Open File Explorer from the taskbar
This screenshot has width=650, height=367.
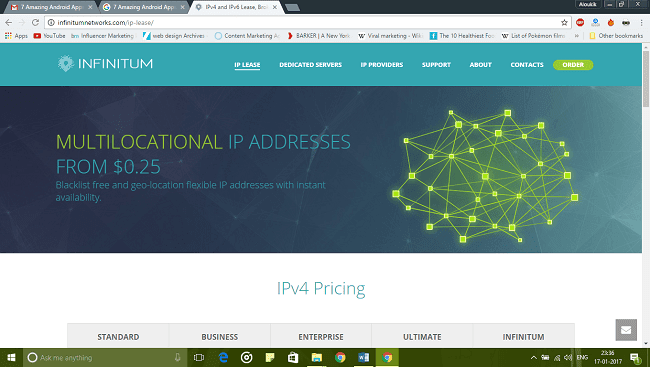317,357
